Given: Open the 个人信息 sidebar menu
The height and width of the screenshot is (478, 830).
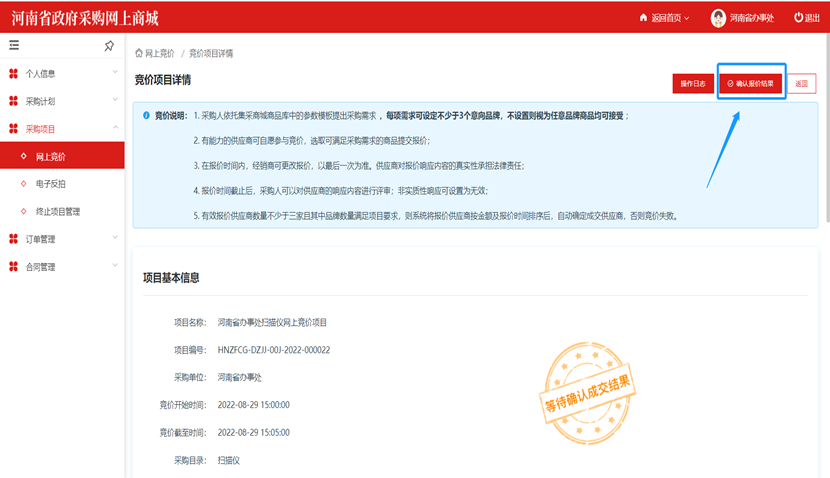Looking at the screenshot, I should tap(62, 74).
